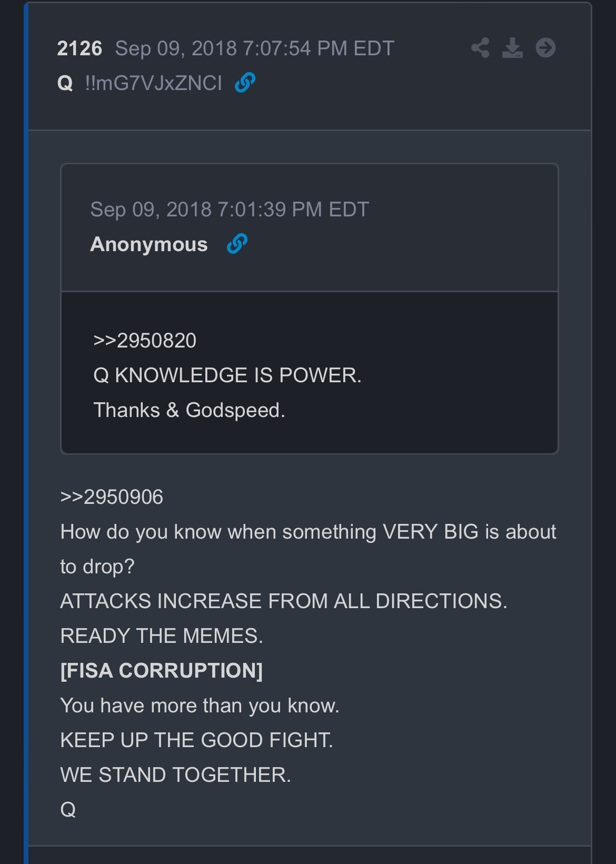Viewport: 616px width, 864px height.
Task: Click the Q signature at post bottom
Action: 68,810
